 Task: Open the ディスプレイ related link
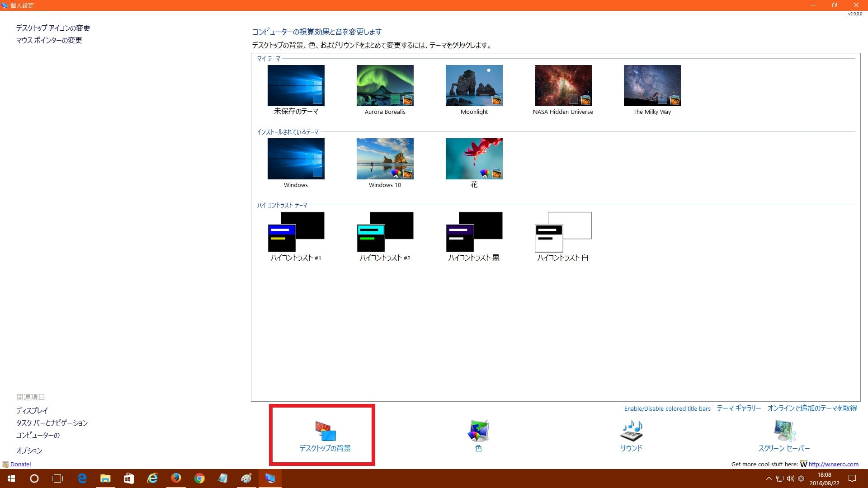point(32,411)
